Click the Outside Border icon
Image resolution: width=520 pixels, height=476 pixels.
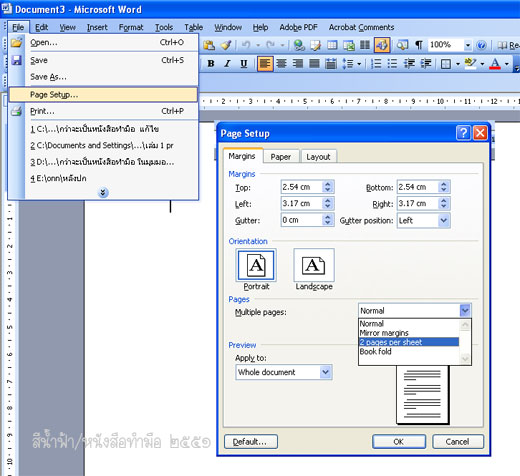pyautogui.click(x=446, y=63)
